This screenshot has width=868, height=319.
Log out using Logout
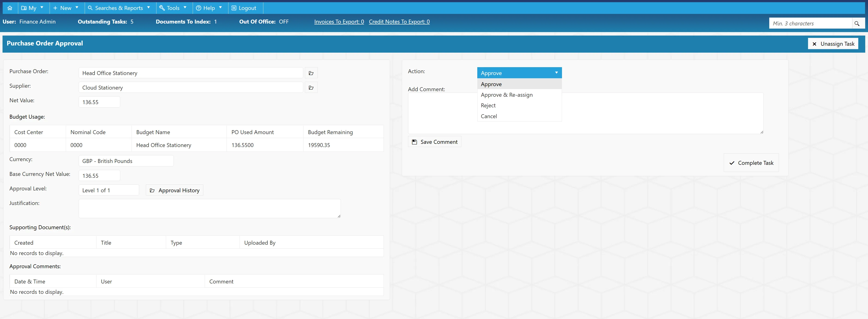tap(244, 8)
